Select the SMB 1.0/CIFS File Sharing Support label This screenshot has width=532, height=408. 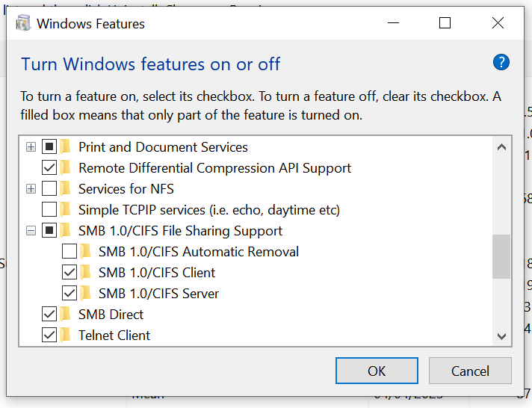tap(180, 231)
